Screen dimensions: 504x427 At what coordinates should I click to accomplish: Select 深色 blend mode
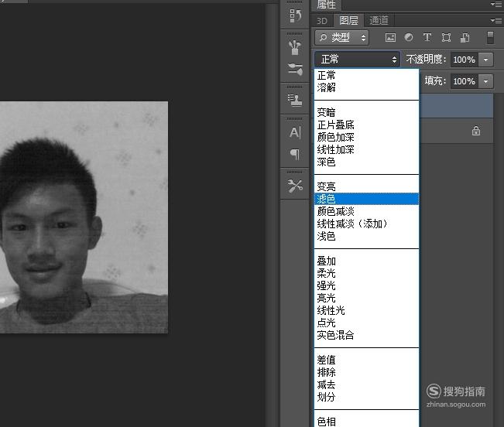pyautogui.click(x=366, y=162)
